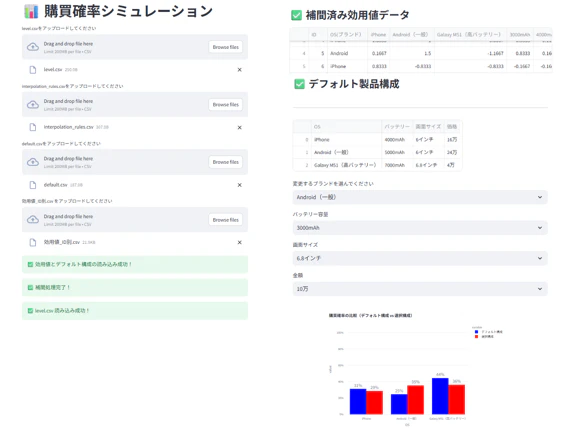Click file icon beside default.csv
581x434 pixels.
point(33,185)
